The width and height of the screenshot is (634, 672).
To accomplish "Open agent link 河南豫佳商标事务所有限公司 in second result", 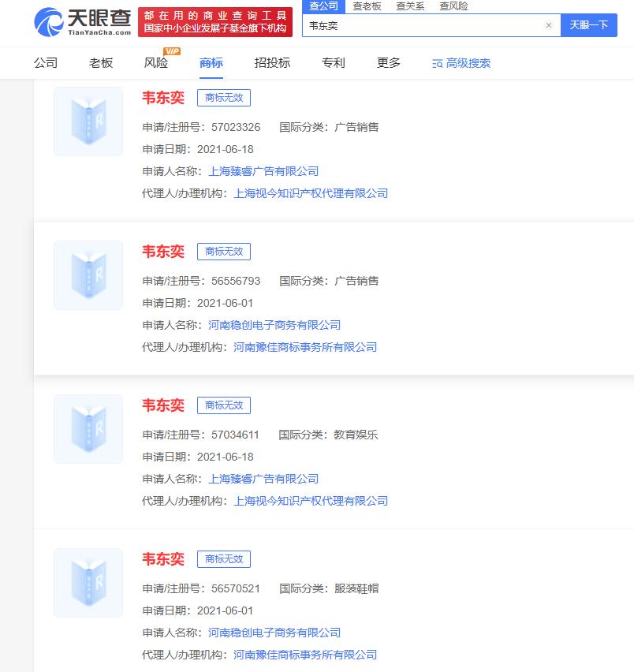I will point(305,347).
